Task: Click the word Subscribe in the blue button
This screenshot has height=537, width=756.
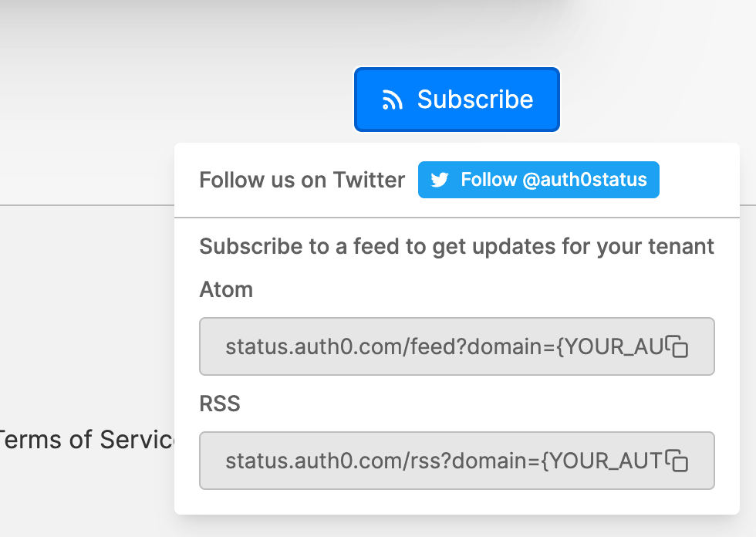Action: (475, 100)
